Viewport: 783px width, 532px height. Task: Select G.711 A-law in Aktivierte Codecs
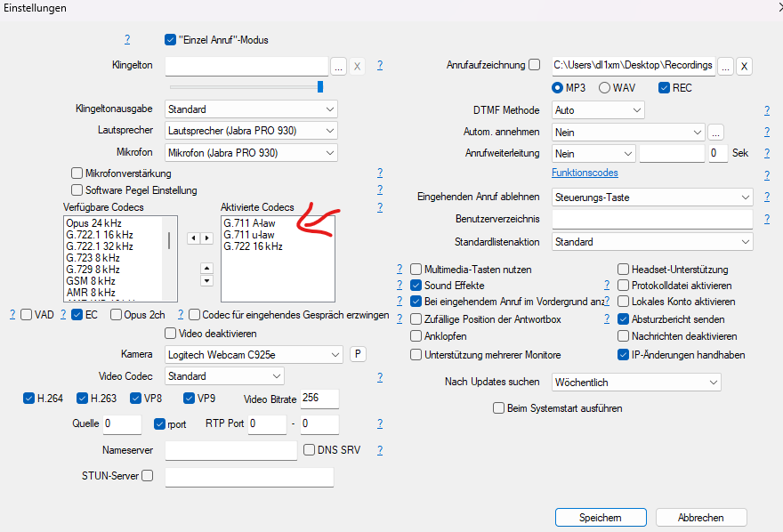tap(249, 222)
